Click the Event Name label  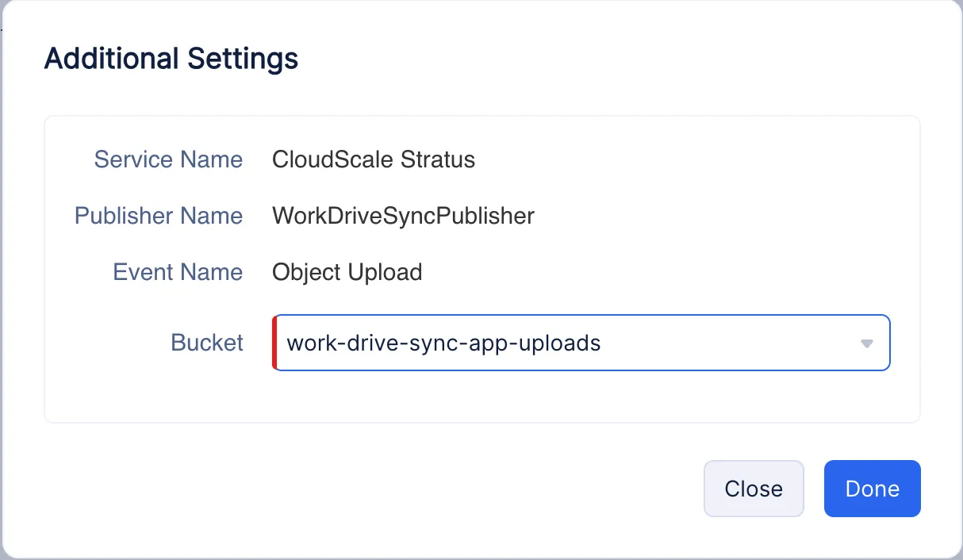click(x=178, y=271)
